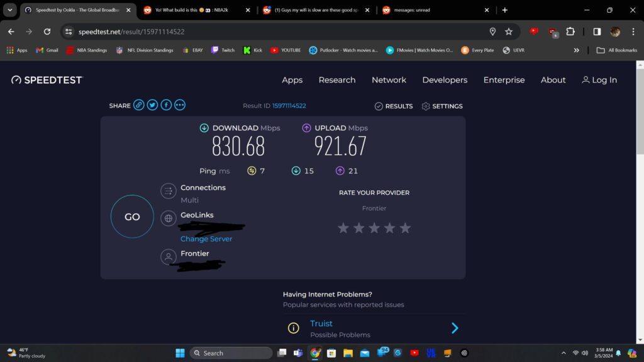
Task: Open the EBAY bookmark
Action: (192, 50)
